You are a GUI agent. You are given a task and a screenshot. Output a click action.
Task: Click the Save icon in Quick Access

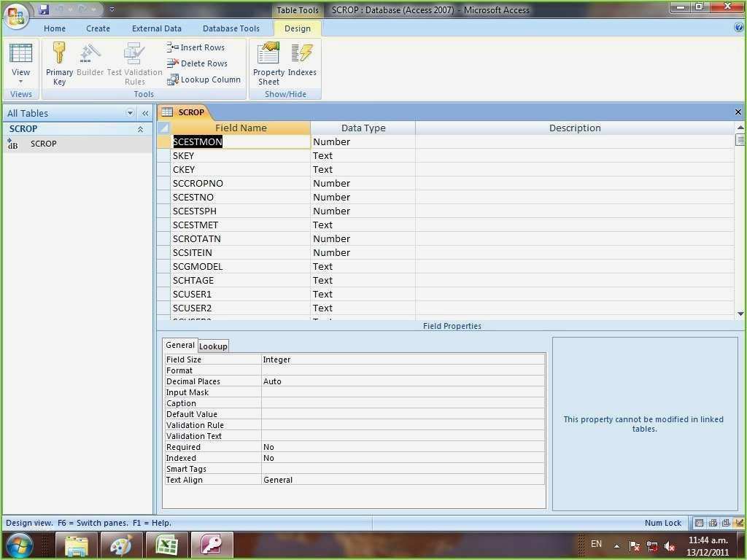(44, 10)
